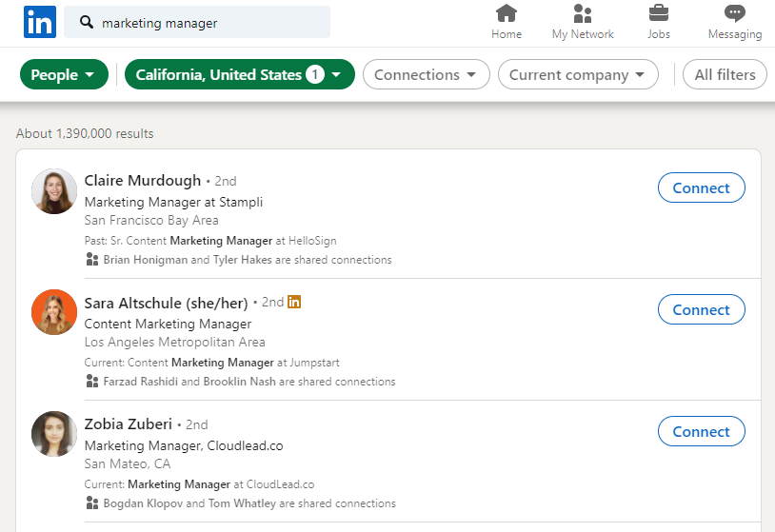
Task: Open All filters panel
Action: tap(725, 74)
